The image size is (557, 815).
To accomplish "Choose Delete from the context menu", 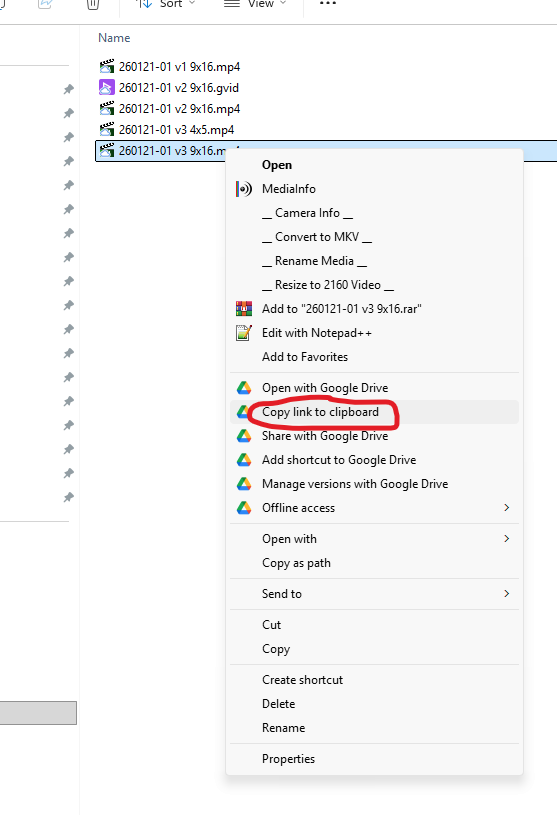I will pyautogui.click(x=374, y=703).
